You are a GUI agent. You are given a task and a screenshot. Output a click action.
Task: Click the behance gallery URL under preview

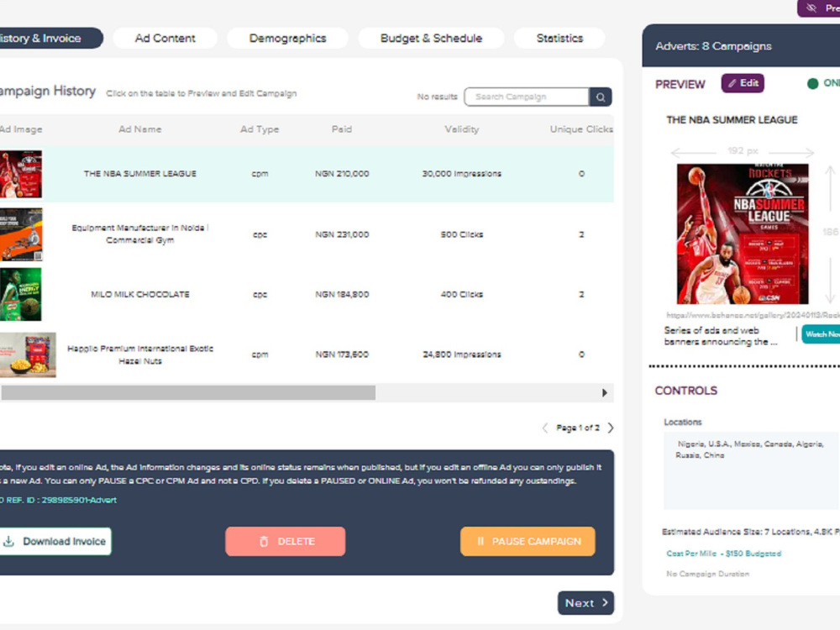pyautogui.click(x=753, y=316)
